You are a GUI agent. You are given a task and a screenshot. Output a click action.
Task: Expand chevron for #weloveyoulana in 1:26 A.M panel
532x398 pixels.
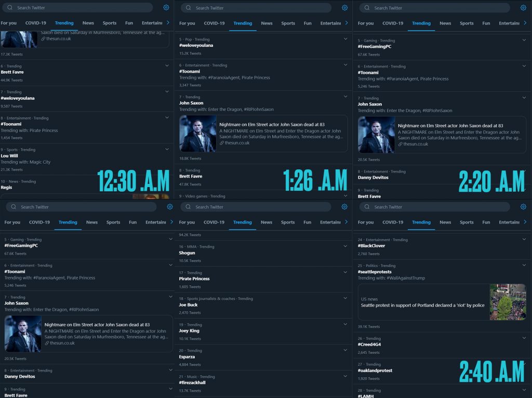point(345,38)
